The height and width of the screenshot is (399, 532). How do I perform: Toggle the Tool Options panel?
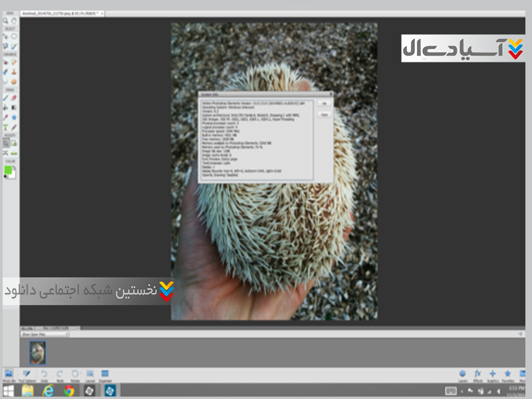point(27,375)
